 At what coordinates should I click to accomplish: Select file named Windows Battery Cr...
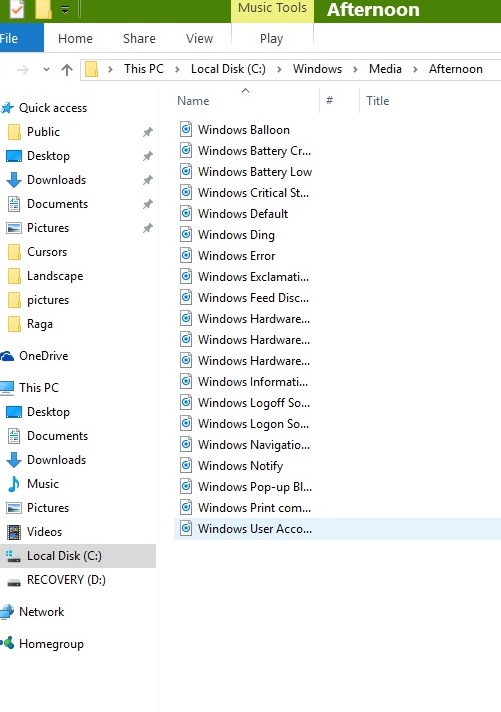(254, 151)
